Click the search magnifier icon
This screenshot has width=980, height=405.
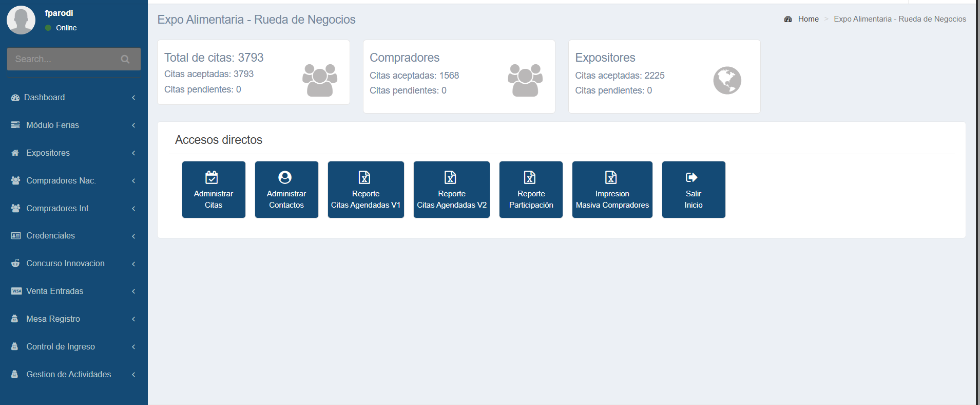(125, 59)
